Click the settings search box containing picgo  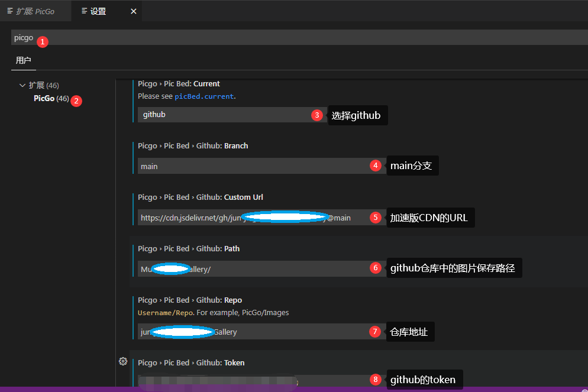(x=300, y=37)
